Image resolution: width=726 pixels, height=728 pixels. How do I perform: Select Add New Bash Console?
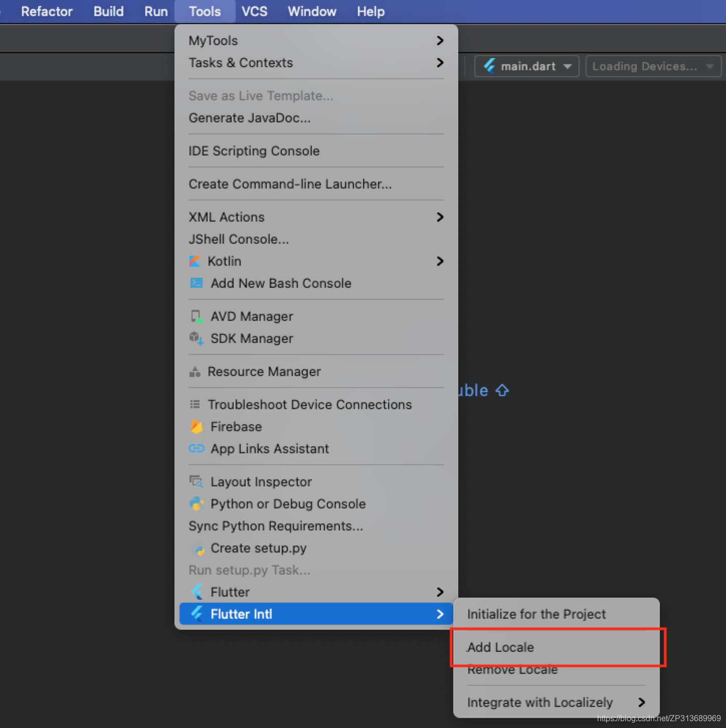(316, 283)
